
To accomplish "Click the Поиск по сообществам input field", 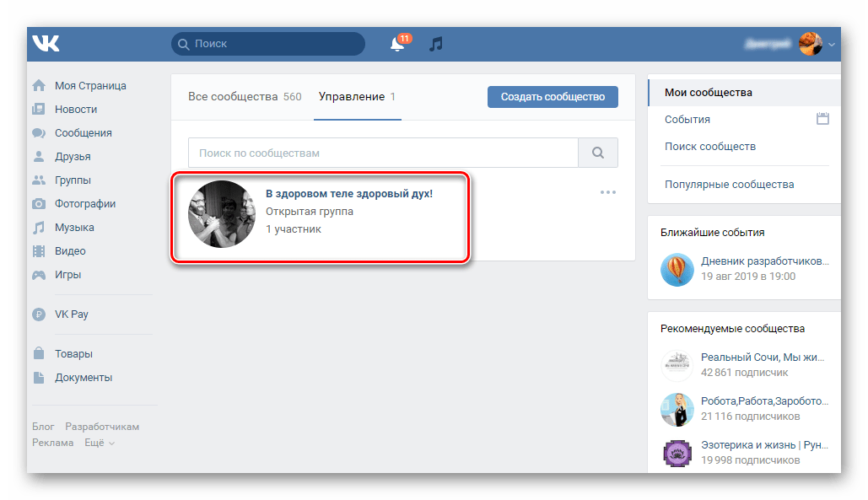I will (383, 153).
